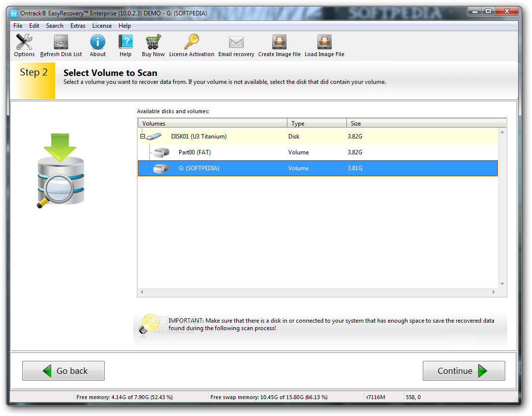Sort by the Size column header
The image size is (532, 416).
[x=426, y=124]
